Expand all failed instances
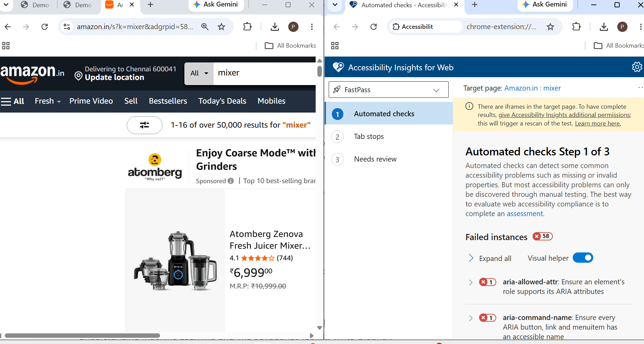Image resolution: width=644 pixels, height=344 pixels. click(x=490, y=258)
